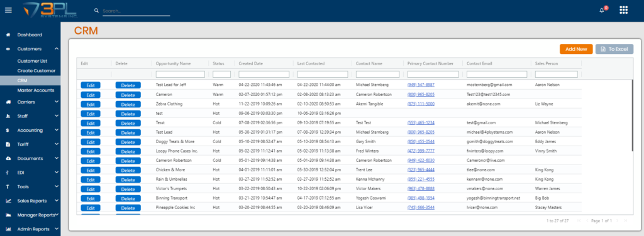Expand the Tools menu chevron
Screen dimensions: 644x236
[x=56, y=187]
